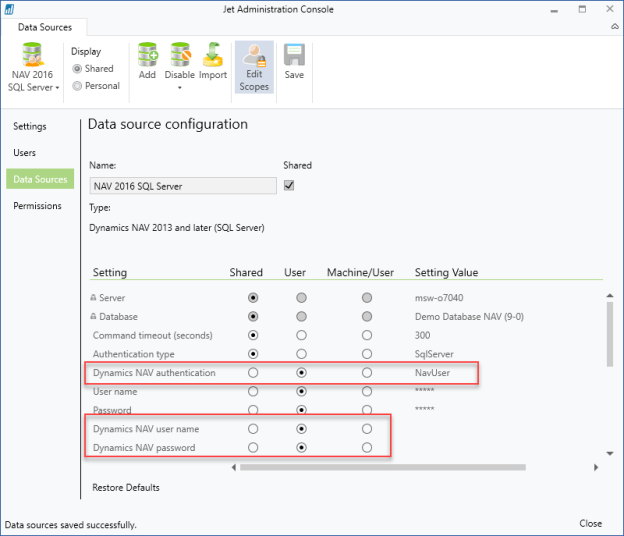This screenshot has height=536, width=624.
Task: Click the Name input field
Action: pyautogui.click(x=183, y=186)
